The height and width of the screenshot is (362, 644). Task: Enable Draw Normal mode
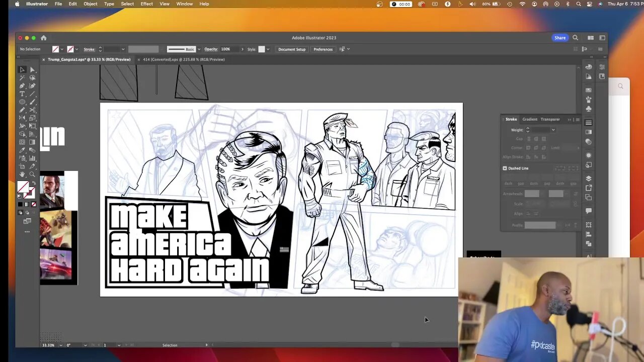pyautogui.click(x=21, y=212)
